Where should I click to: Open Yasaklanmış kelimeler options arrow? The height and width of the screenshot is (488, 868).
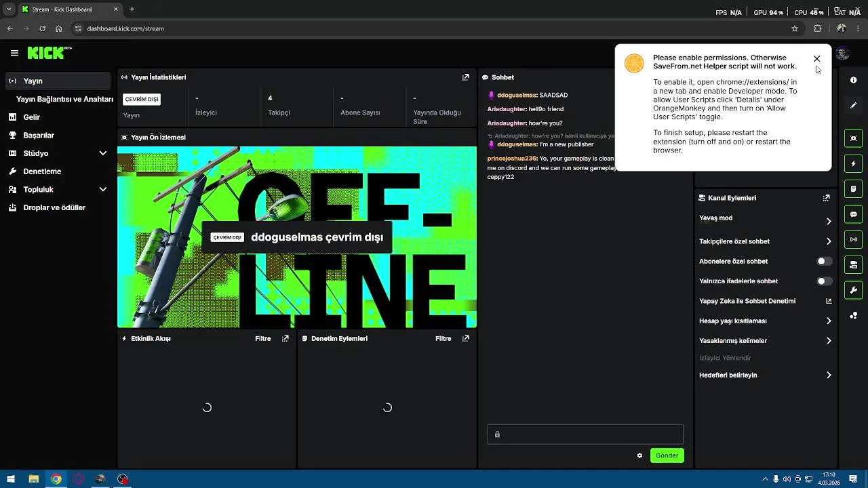[x=829, y=341]
